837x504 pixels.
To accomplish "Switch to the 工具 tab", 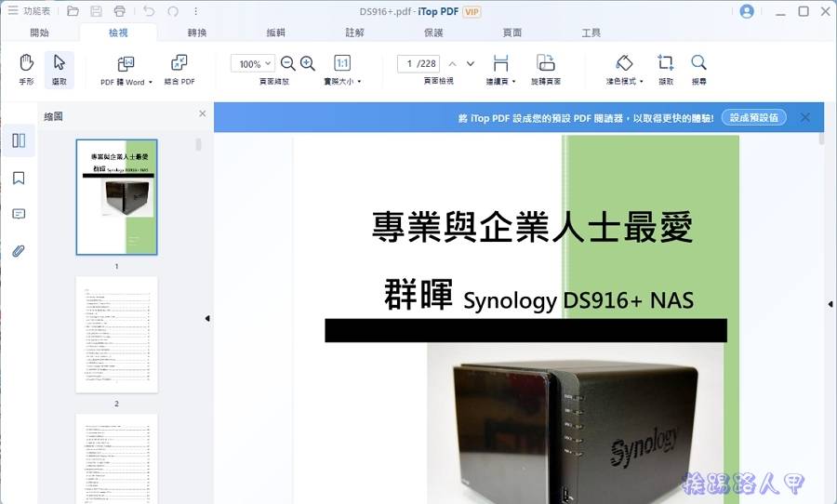I will [x=591, y=33].
